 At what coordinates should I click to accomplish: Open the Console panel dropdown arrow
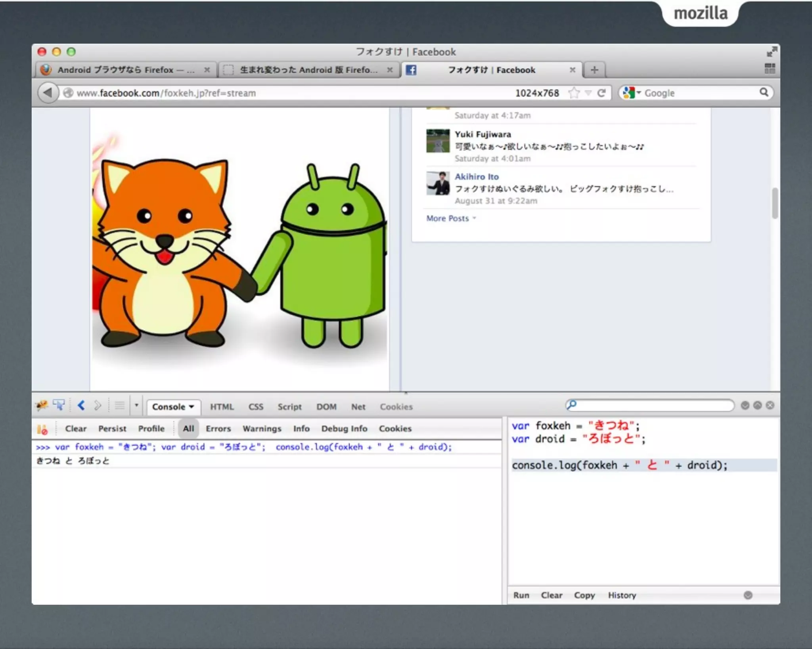192,407
